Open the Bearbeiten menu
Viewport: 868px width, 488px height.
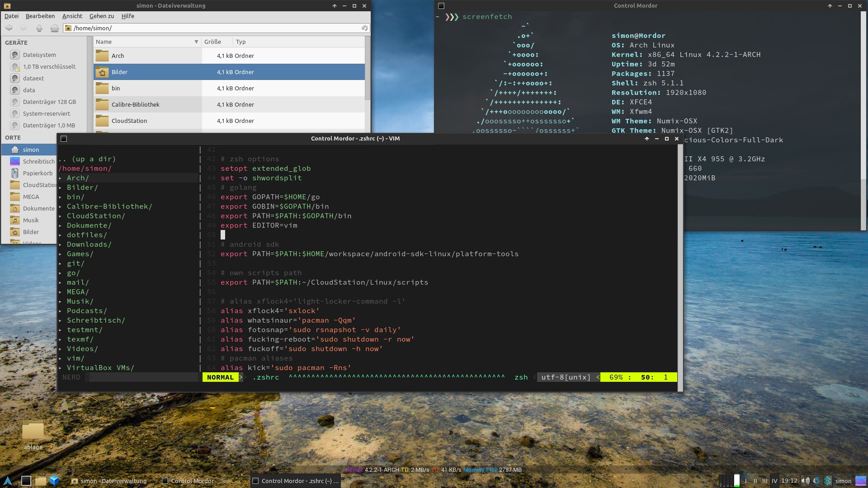pos(40,16)
